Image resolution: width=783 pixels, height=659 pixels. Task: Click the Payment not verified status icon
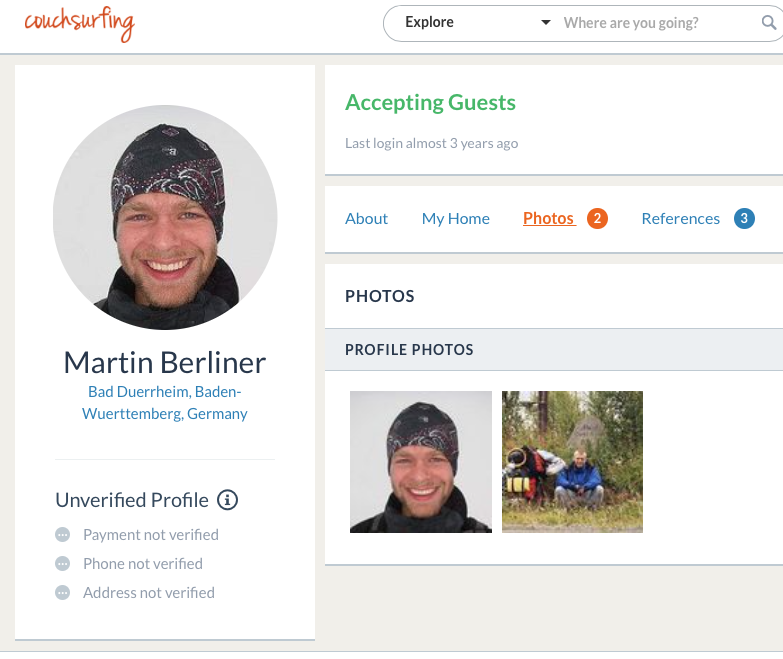62,535
